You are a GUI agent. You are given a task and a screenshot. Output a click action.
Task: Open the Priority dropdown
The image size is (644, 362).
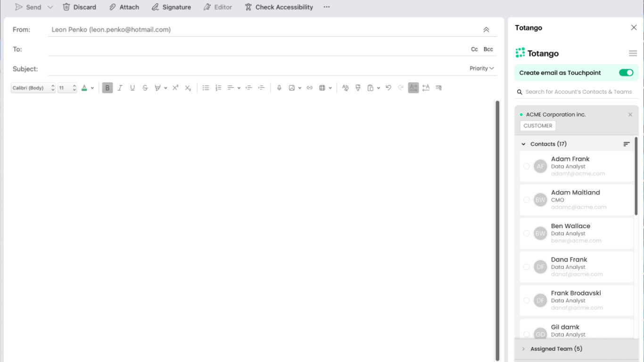coord(482,68)
